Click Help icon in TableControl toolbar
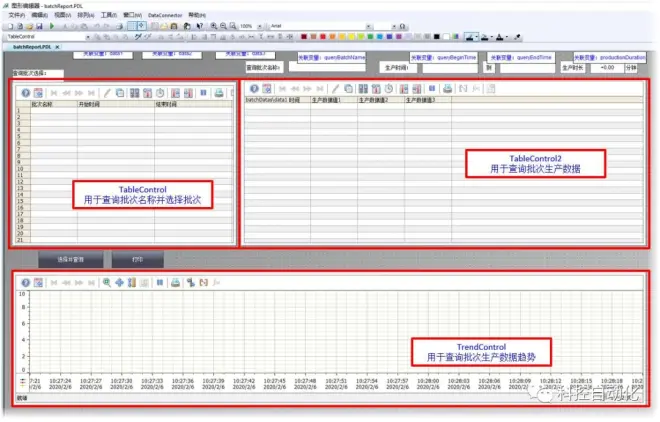This screenshot has width=660, height=422. [26, 93]
